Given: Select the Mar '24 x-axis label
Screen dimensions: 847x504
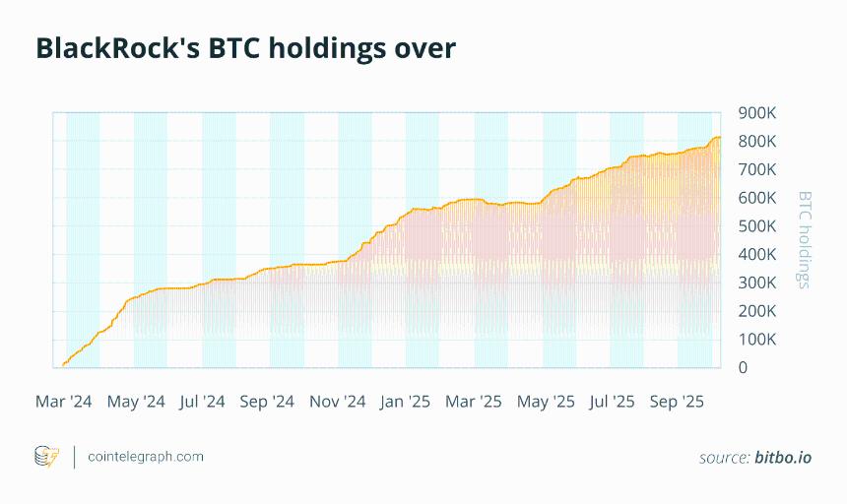Looking at the screenshot, I should [66, 402].
